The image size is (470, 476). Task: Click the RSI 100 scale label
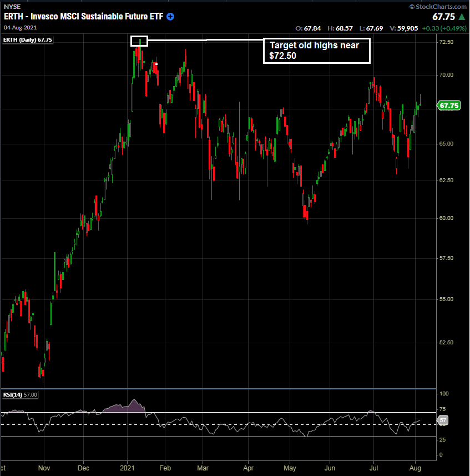(x=444, y=394)
